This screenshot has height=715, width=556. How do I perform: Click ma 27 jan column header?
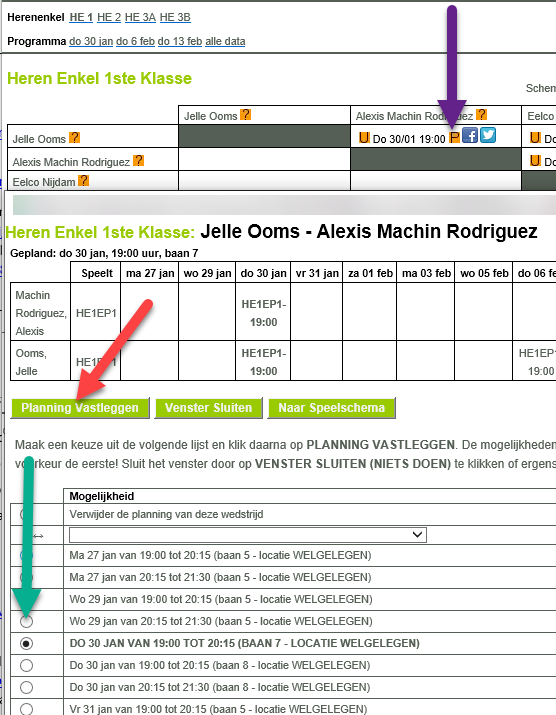pos(150,273)
